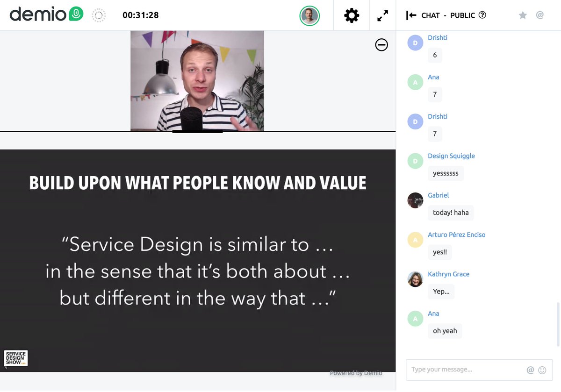The width and height of the screenshot is (561, 392).
Task: Open Kathryn Grace's name in chat
Action: pos(448,274)
